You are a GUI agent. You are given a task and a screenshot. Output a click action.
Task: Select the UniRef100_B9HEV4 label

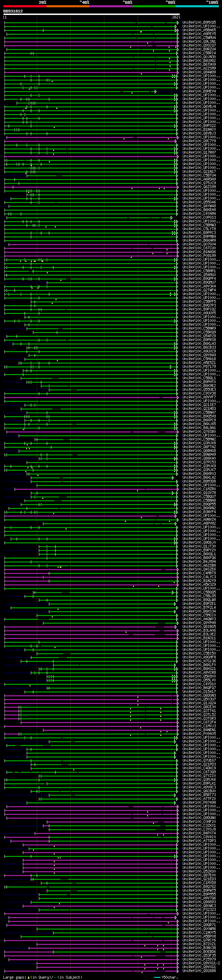[199, 91]
